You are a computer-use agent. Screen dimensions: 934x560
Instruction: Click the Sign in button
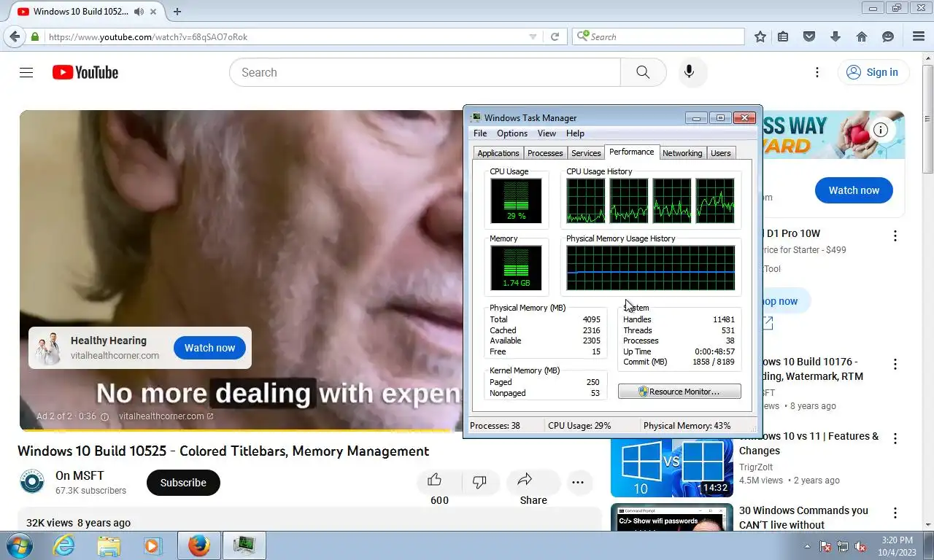point(873,72)
